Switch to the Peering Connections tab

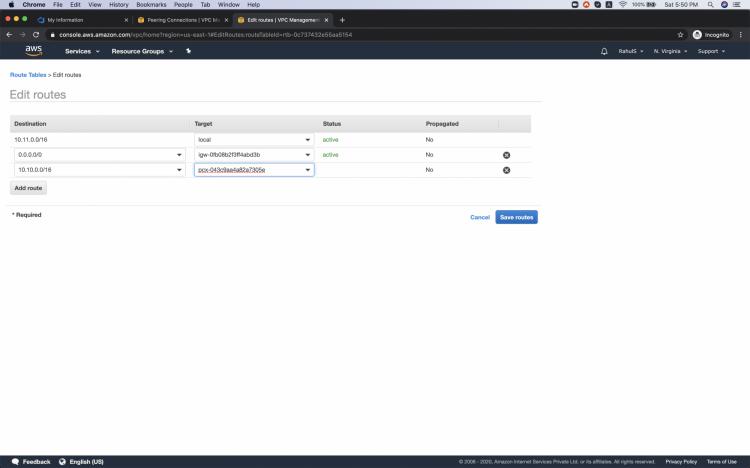pos(181,20)
